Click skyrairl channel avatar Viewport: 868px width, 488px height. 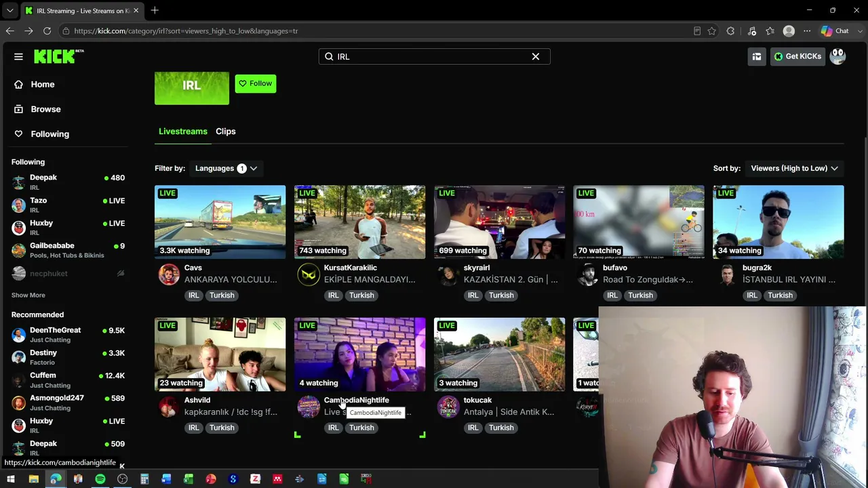point(448,274)
